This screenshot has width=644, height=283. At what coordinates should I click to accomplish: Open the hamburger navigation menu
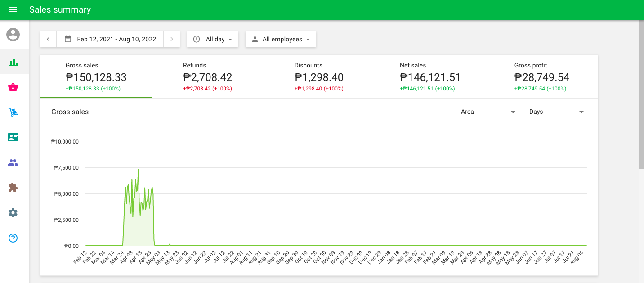coord(13,9)
